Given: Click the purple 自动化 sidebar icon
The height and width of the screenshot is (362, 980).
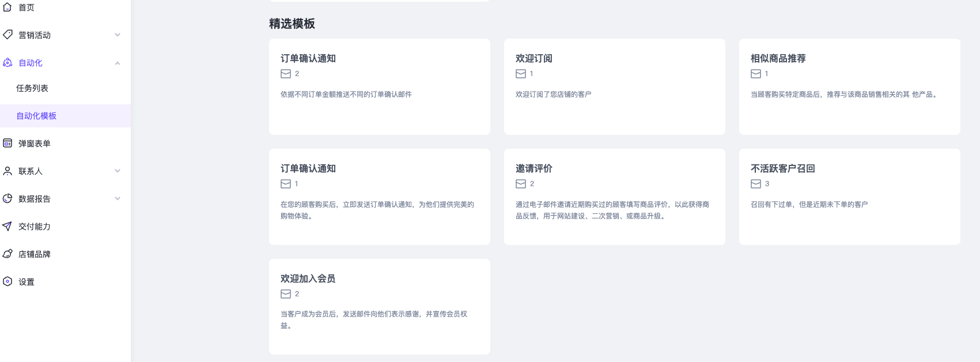Looking at the screenshot, I should tap(7, 63).
